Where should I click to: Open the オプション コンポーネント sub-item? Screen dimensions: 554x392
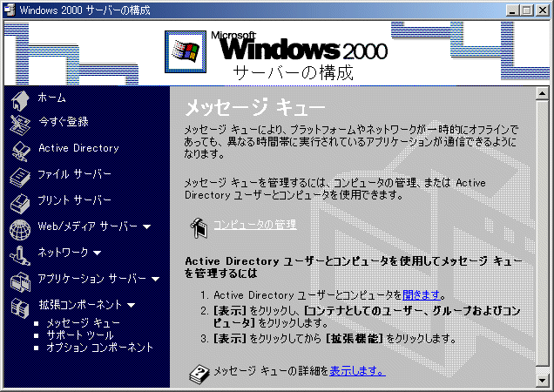100,348
